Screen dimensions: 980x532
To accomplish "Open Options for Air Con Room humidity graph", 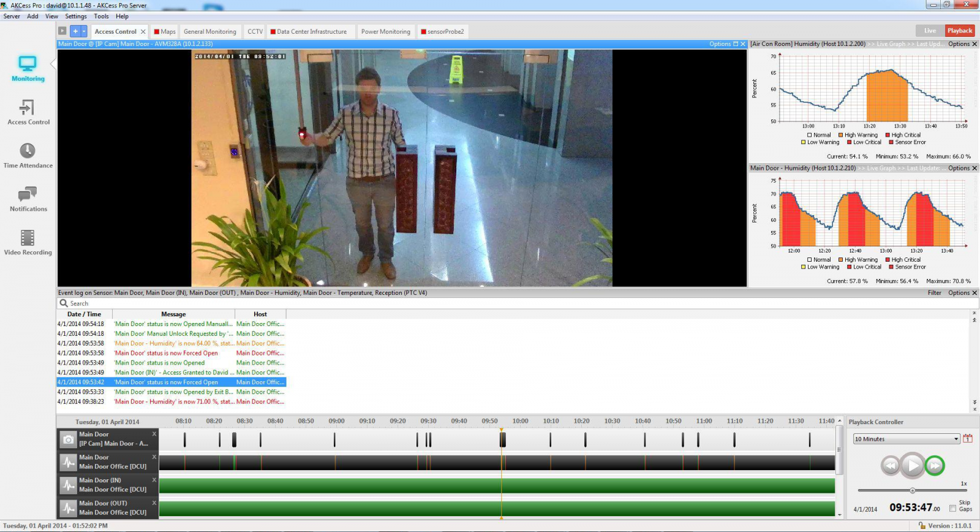I will tap(959, 44).
